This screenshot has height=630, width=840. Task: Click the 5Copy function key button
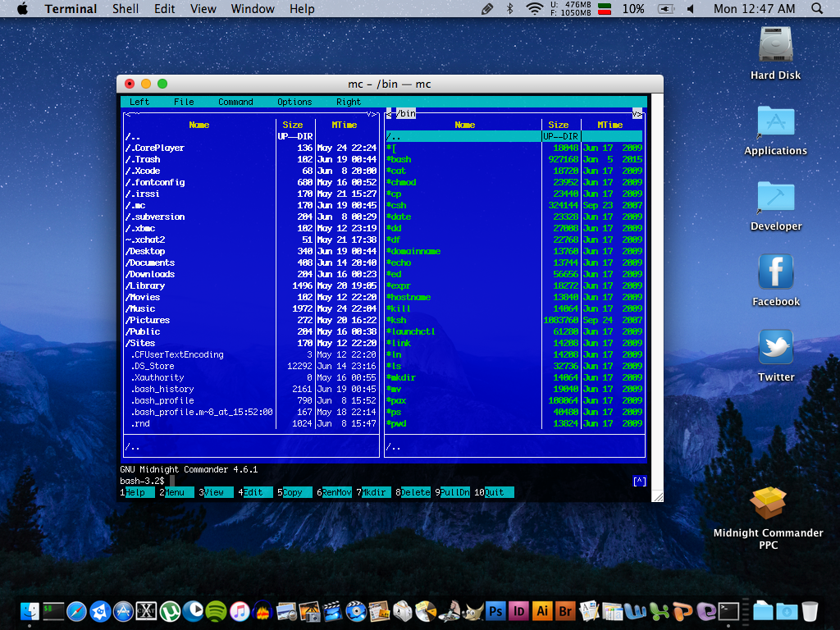[x=294, y=492]
